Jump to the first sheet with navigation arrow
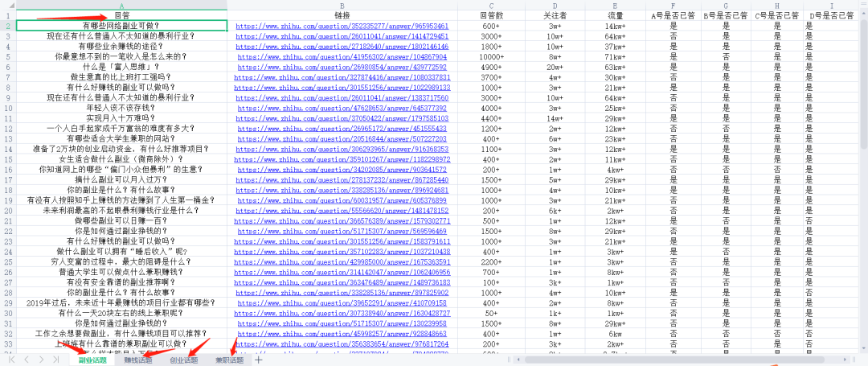 click(x=10, y=359)
